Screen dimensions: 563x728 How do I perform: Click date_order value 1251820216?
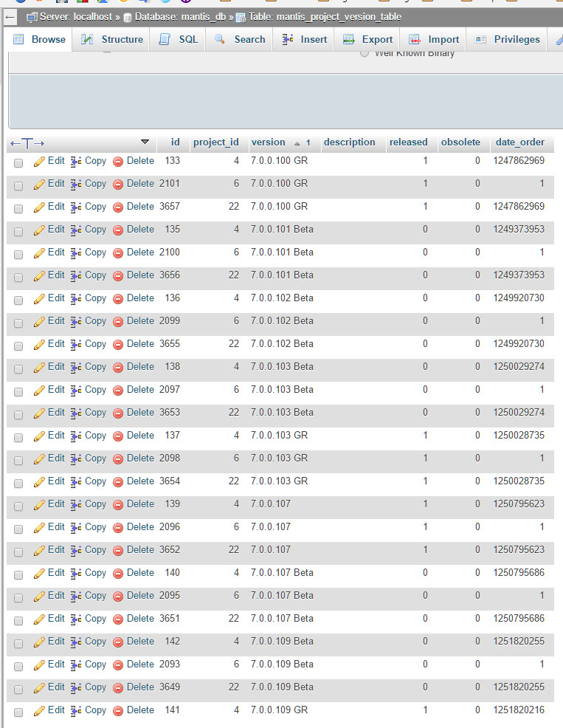(519, 710)
